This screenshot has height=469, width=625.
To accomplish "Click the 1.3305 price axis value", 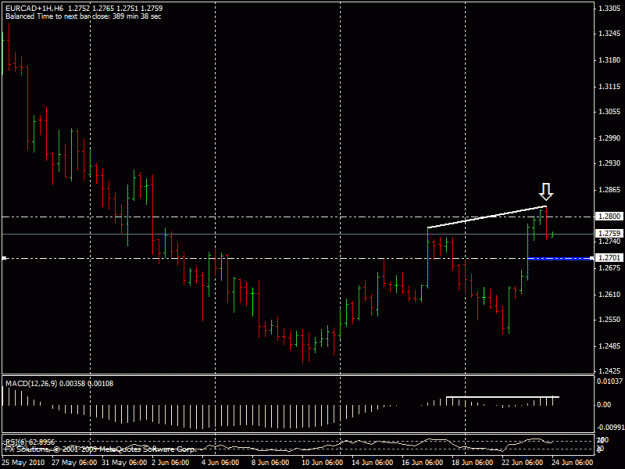I will 609,9.
